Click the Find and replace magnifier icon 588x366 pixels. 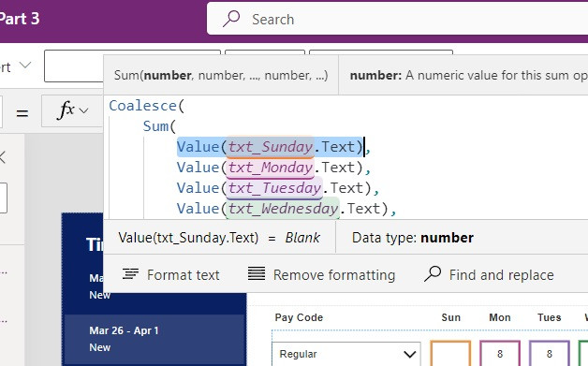tap(433, 273)
